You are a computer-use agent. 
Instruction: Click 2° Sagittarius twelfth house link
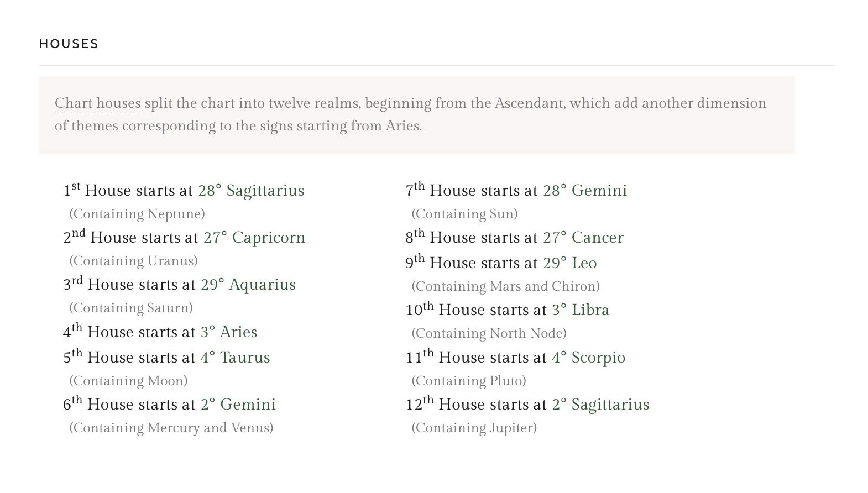[x=600, y=405]
